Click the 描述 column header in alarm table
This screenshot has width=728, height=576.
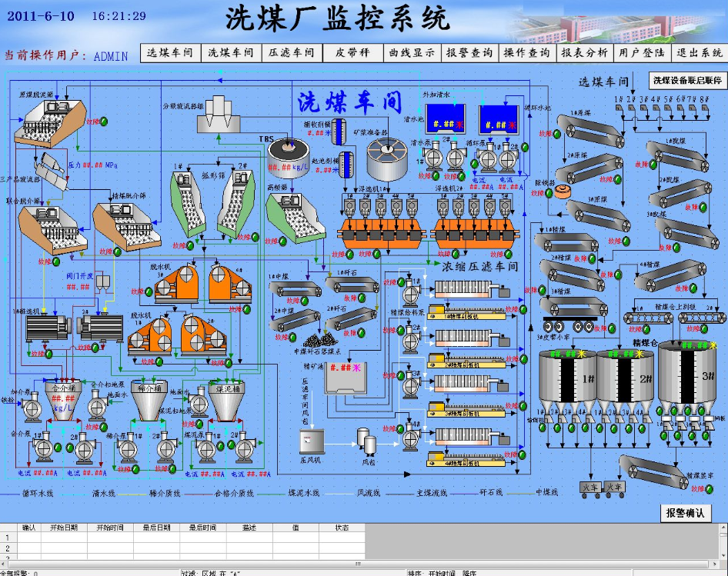tap(249, 528)
